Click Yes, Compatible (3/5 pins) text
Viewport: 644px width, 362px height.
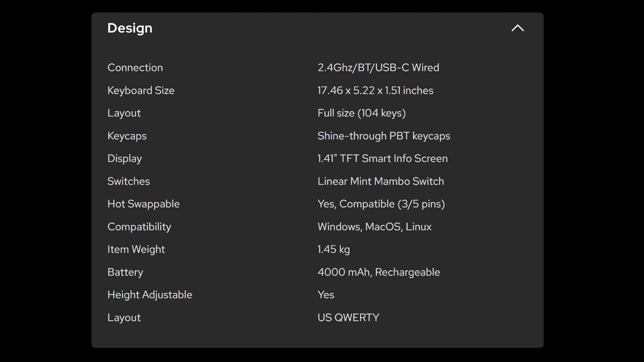pos(382,204)
